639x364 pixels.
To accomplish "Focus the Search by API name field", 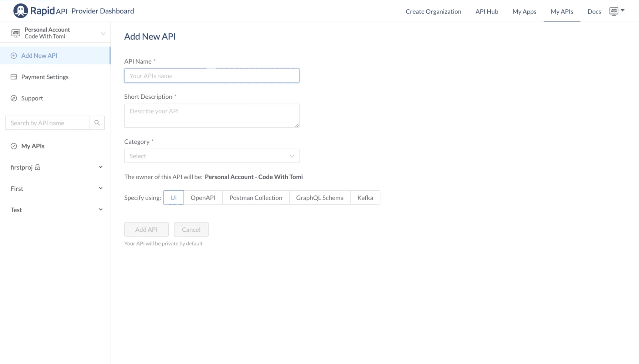I will coord(47,123).
